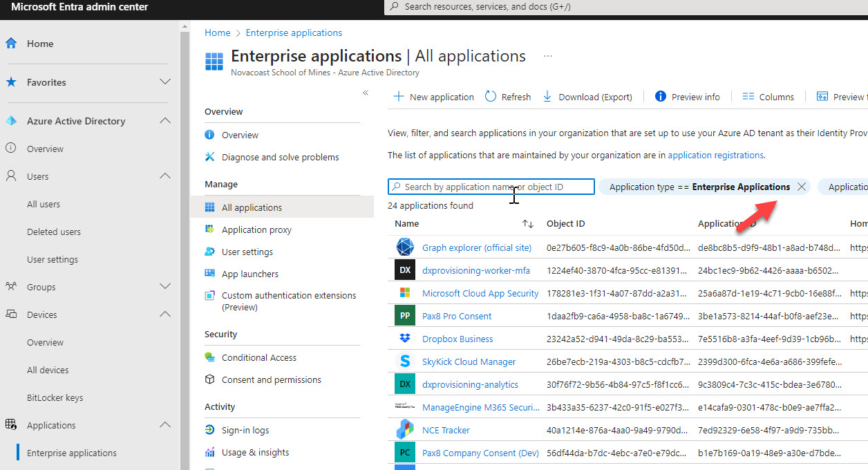Expand the Favorites section
868x470 pixels.
(165, 82)
